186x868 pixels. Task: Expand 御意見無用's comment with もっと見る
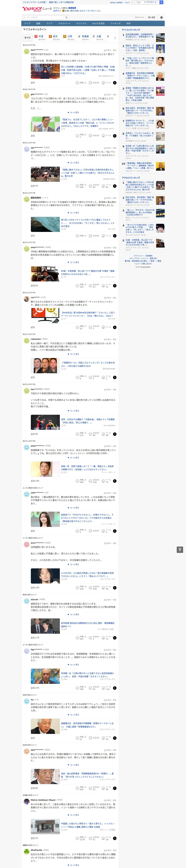[73, 213]
